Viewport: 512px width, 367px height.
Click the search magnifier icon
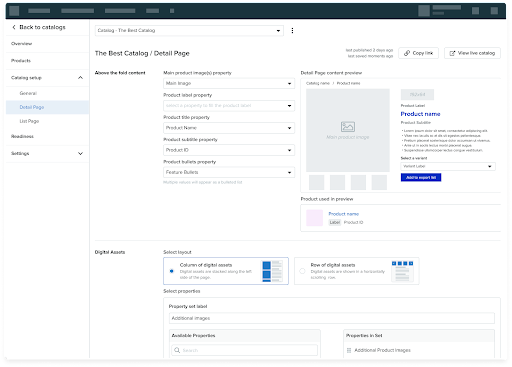pyautogui.click(x=177, y=350)
